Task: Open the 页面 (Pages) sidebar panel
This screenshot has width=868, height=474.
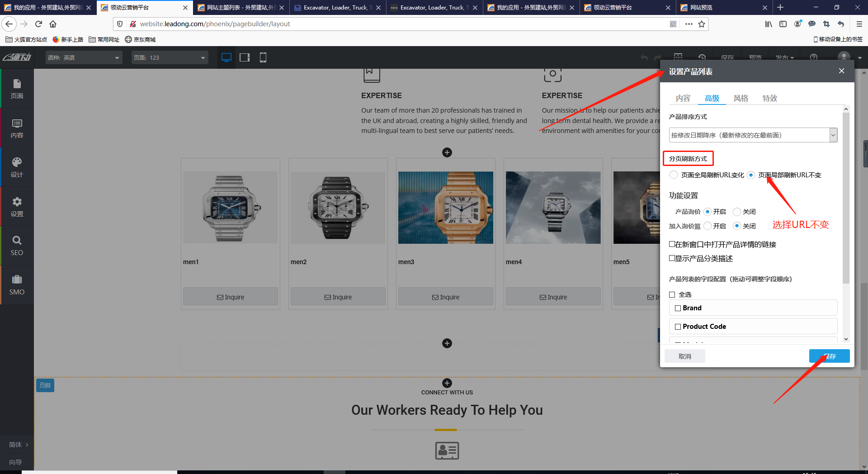Action: pos(17,88)
